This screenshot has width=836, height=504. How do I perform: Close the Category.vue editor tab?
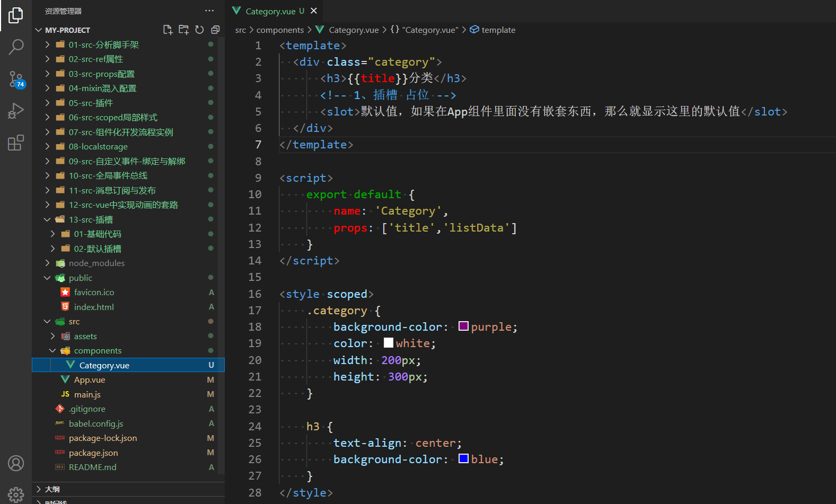pos(314,11)
